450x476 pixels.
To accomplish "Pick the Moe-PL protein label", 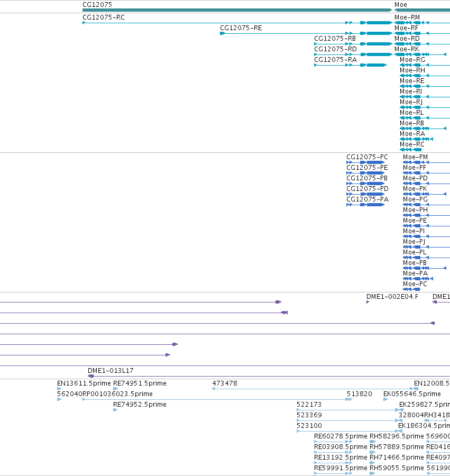I will [415, 252].
